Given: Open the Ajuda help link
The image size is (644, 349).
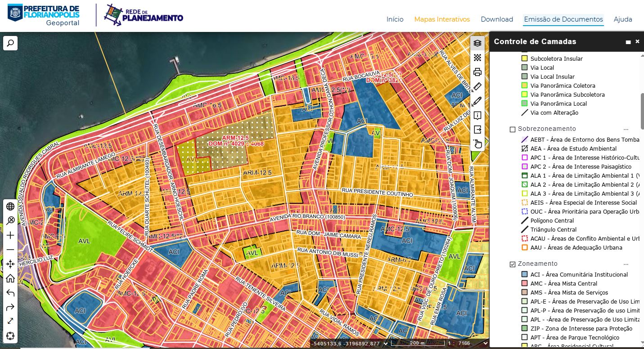Looking at the screenshot, I should 623,19.
